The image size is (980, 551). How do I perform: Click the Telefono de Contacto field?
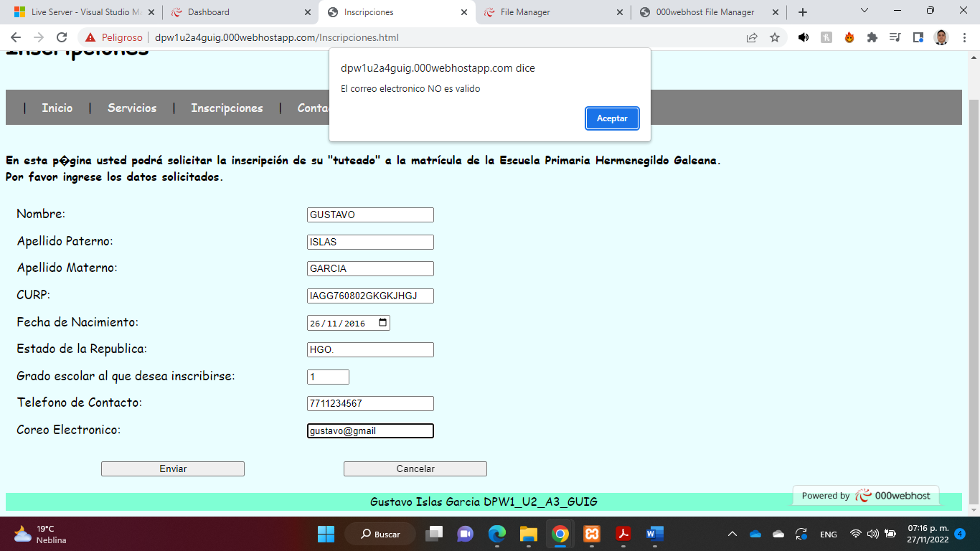tap(370, 403)
